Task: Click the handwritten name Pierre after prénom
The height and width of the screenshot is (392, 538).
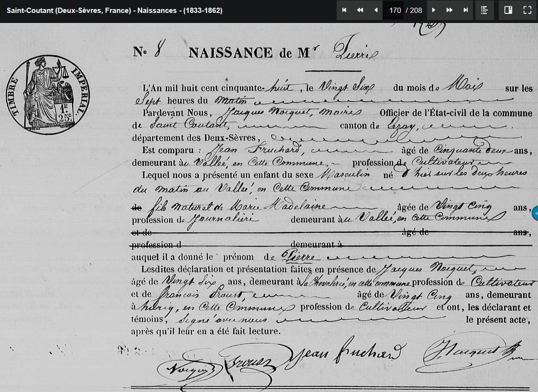Action: [x=299, y=257]
